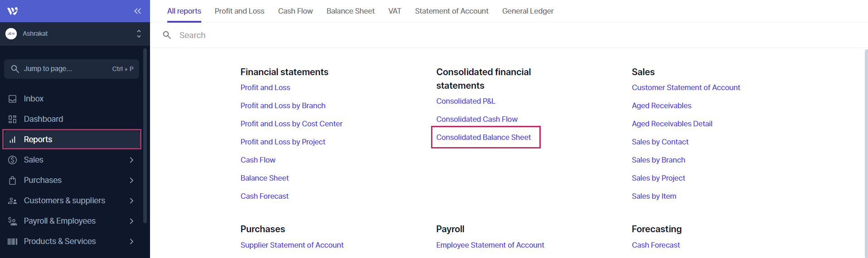Click the report Search field
This screenshot has height=258, width=868.
pyautogui.click(x=317, y=35)
